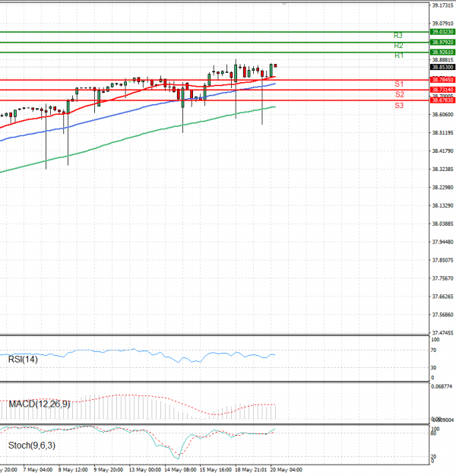This screenshot has height=476, width=456.
Task: Click the R3 resistance label
Action: coord(398,36)
